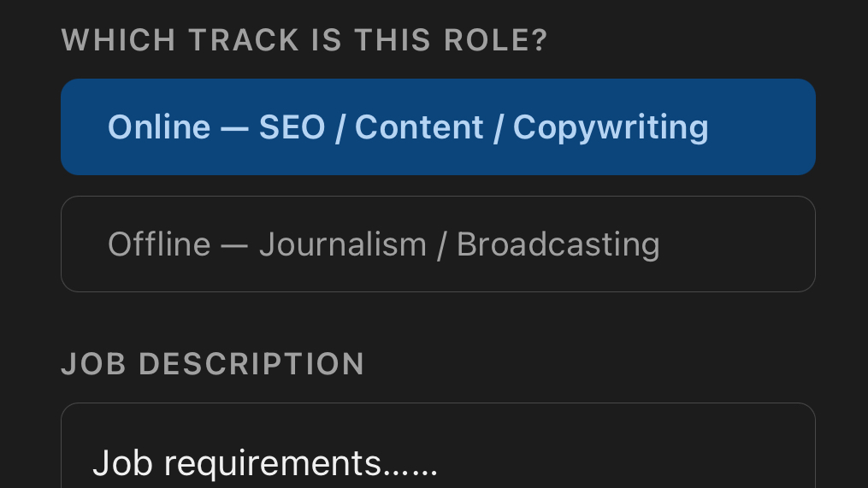Click the word Copywriting in the Online option

tap(611, 128)
